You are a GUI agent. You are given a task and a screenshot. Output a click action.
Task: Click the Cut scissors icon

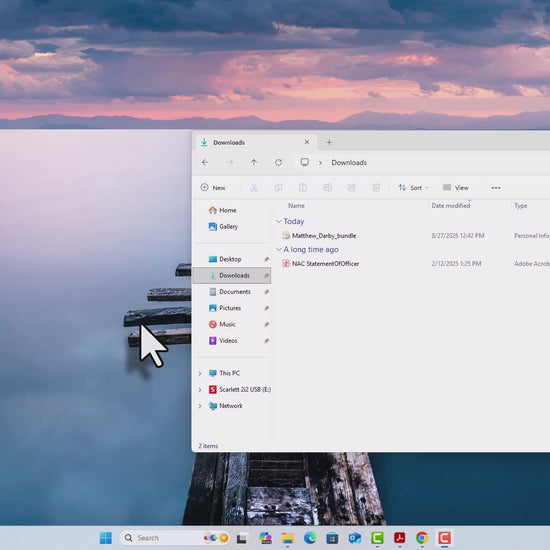(254, 188)
